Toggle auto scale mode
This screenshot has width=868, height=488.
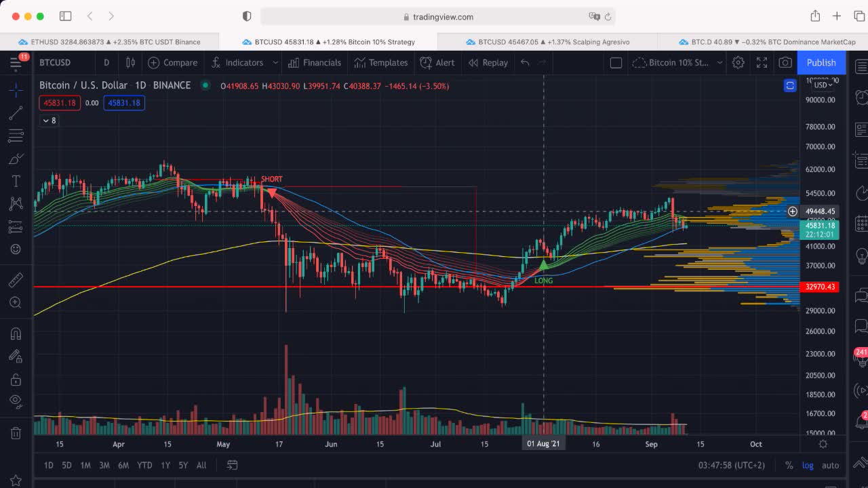(830, 465)
